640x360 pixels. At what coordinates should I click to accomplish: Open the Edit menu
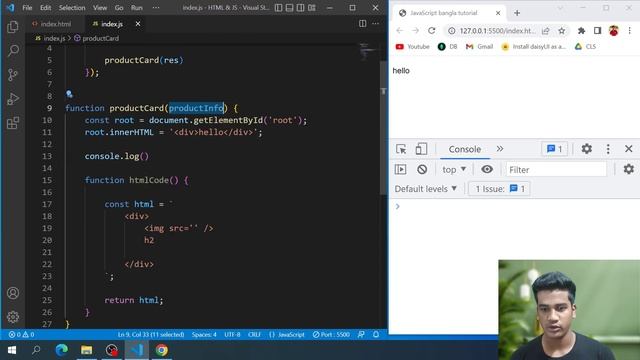point(46,8)
